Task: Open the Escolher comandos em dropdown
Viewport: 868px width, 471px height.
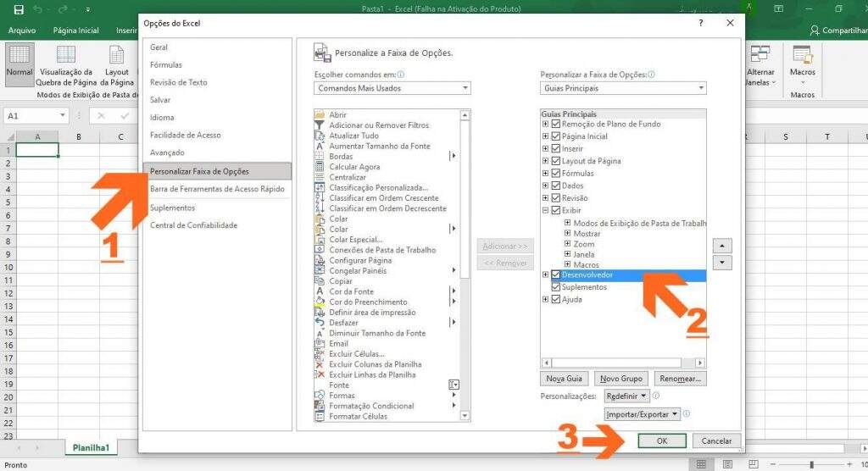Action: pyautogui.click(x=392, y=88)
